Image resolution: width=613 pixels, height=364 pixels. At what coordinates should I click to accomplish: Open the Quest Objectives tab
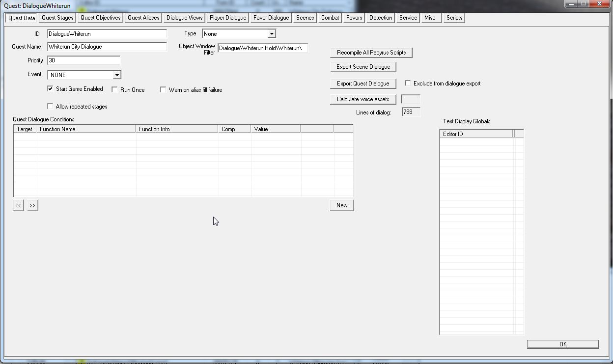click(x=100, y=18)
